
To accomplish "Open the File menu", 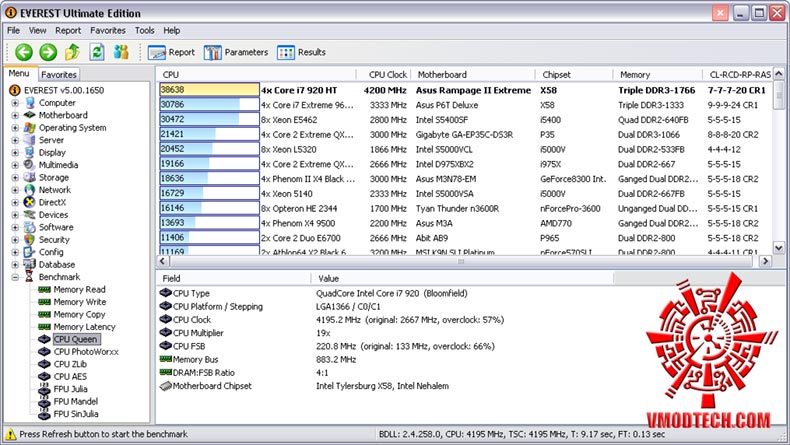I will pyautogui.click(x=14, y=31).
